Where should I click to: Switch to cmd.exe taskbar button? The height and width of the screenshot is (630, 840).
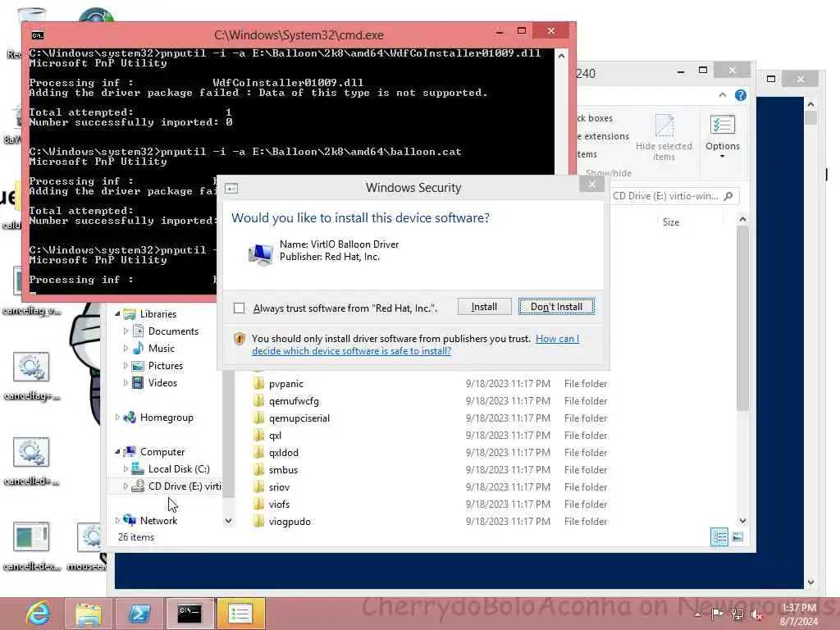[x=189, y=614]
